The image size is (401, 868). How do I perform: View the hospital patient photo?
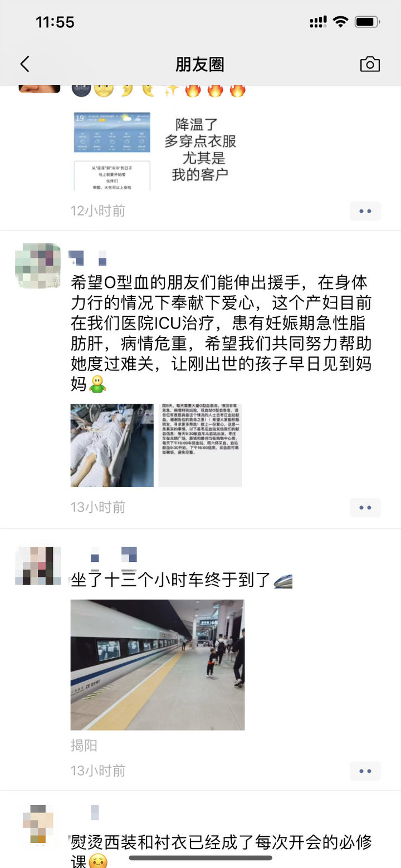pos(112,445)
